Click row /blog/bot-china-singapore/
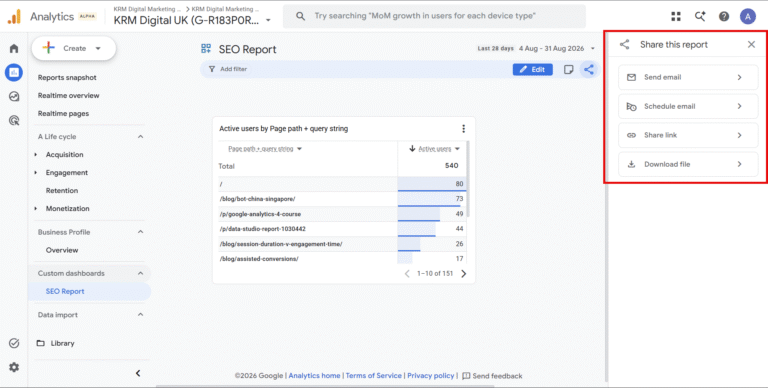 click(x=341, y=199)
